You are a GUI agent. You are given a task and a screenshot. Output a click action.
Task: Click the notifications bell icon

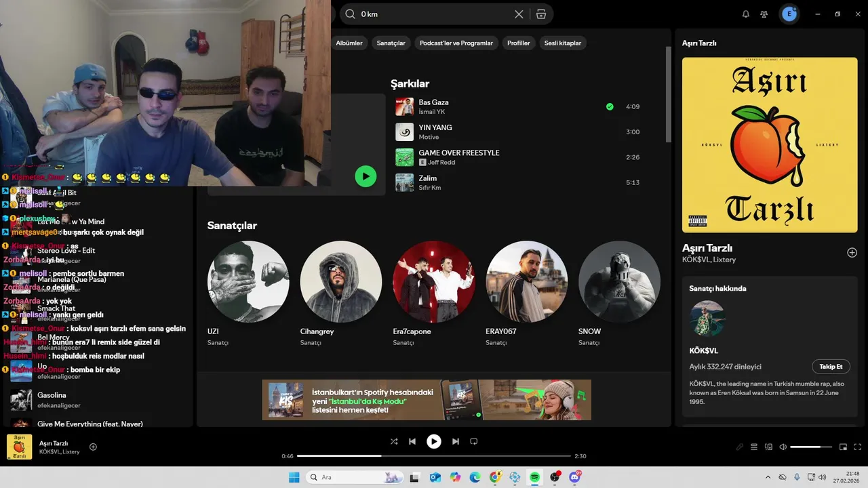(746, 14)
